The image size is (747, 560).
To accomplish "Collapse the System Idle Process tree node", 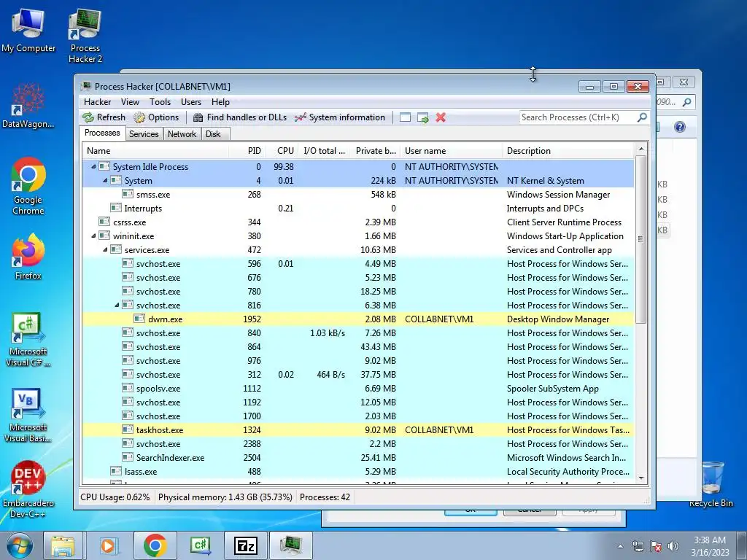I will (x=93, y=167).
